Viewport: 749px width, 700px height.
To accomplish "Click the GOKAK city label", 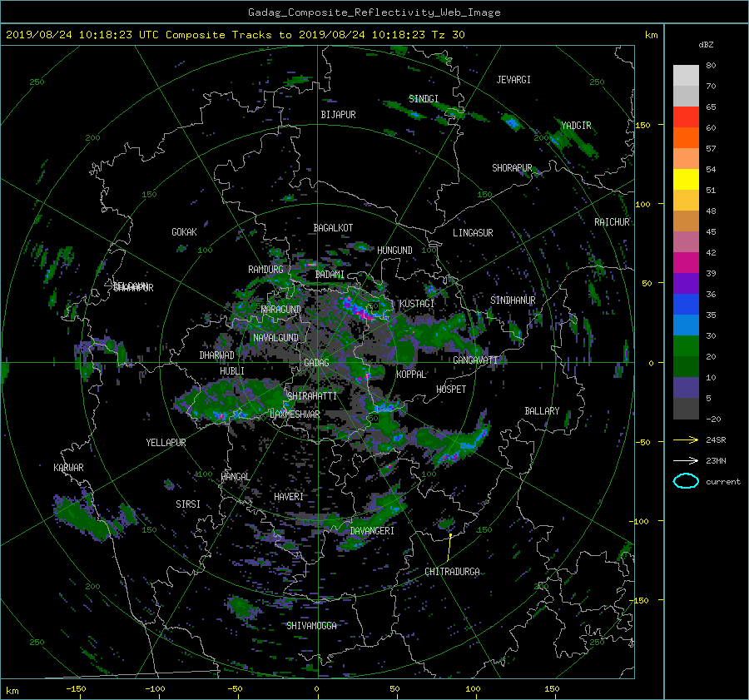I will coord(185,232).
